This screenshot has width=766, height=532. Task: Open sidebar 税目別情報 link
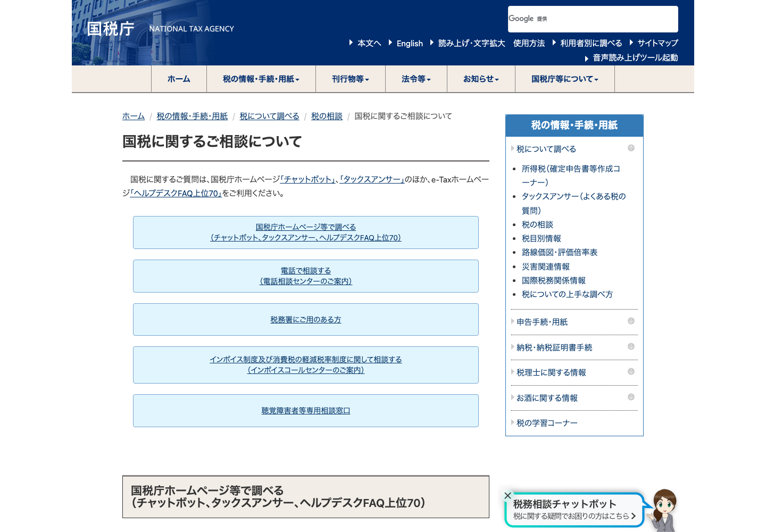(x=542, y=238)
